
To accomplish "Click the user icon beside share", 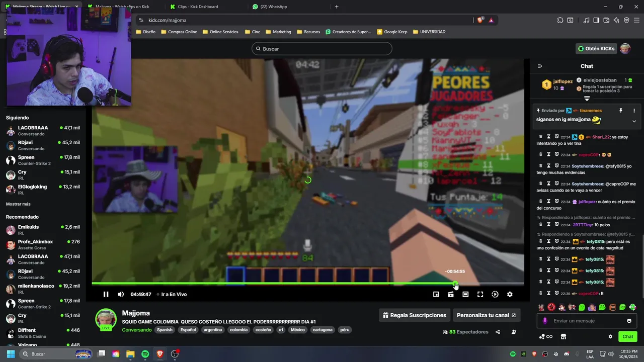I will (x=514, y=332).
